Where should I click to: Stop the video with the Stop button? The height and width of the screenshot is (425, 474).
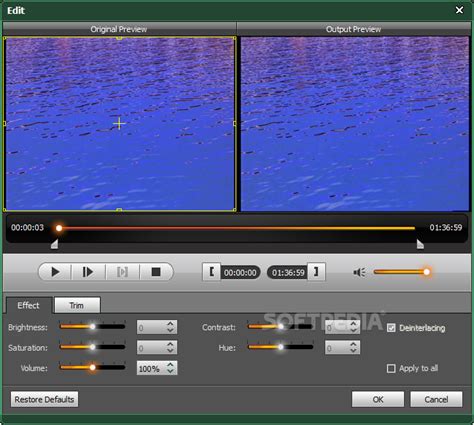[x=156, y=272]
